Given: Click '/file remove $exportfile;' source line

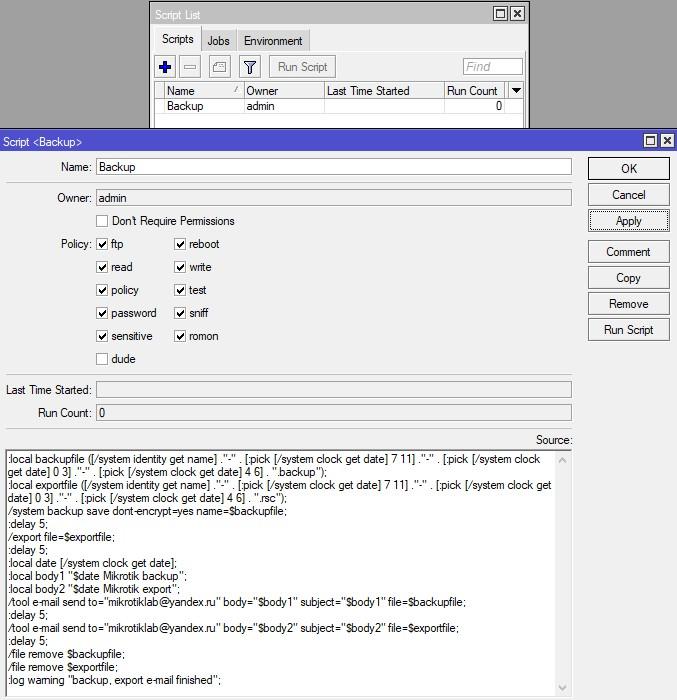Looking at the screenshot, I should click(63, 667).
